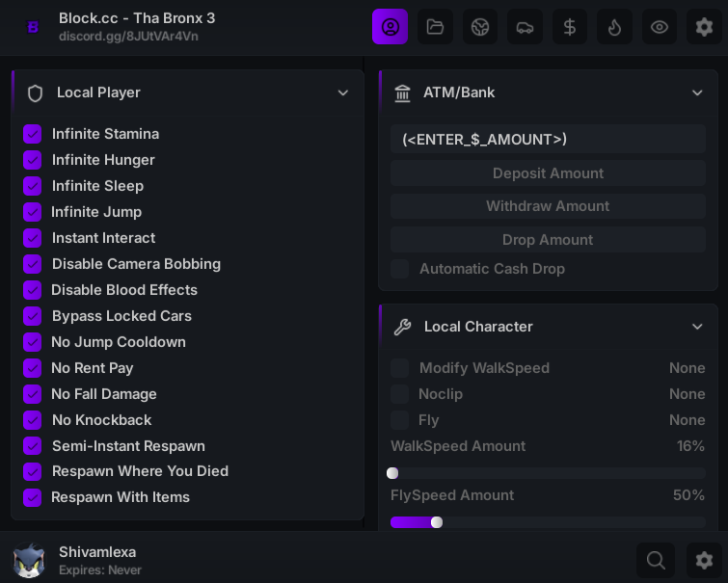Open the flame icon tab
728x583 pixels.
click(614, 27)
